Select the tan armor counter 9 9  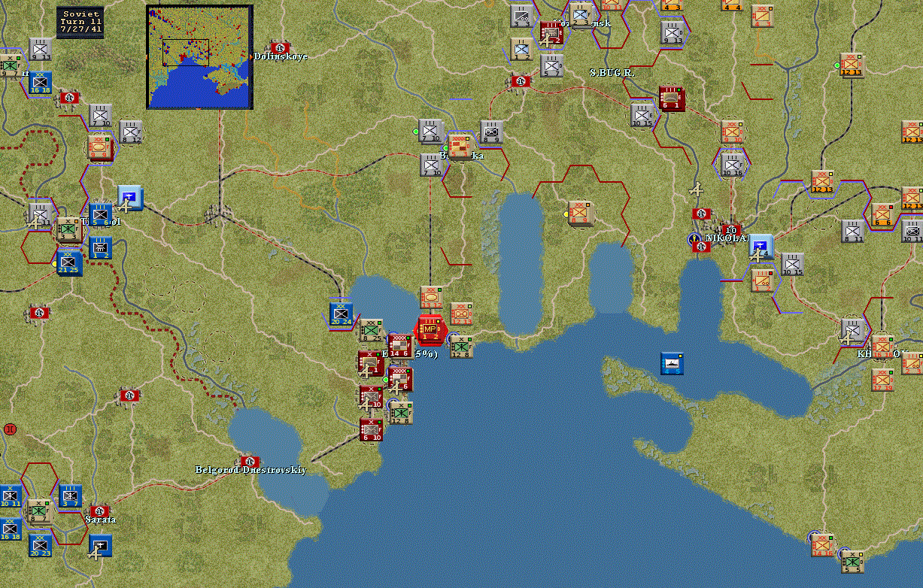point(100,147)
